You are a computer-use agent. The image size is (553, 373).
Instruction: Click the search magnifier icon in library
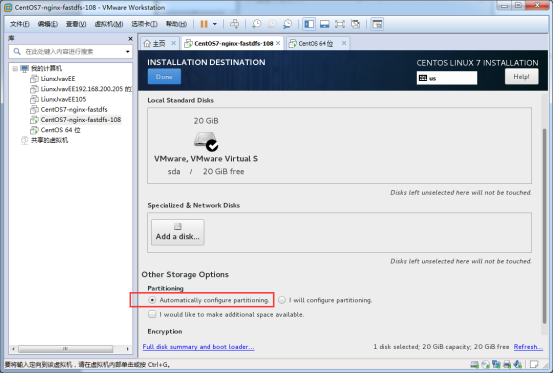17,51
